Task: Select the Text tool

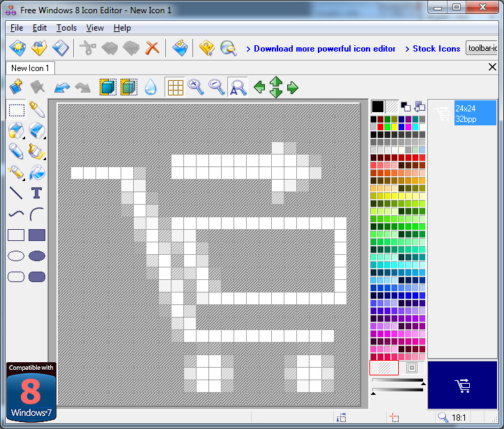Action: point(37,193)
